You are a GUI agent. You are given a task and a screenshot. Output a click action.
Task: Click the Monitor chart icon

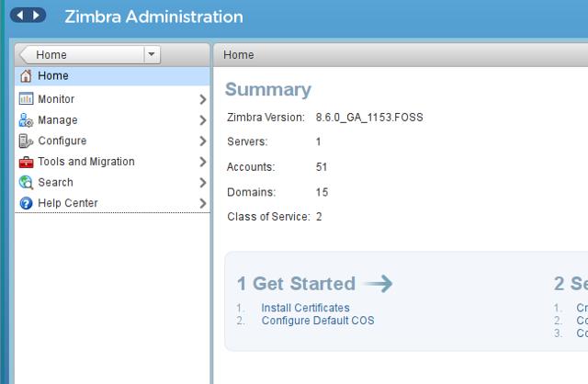point(26,99)
